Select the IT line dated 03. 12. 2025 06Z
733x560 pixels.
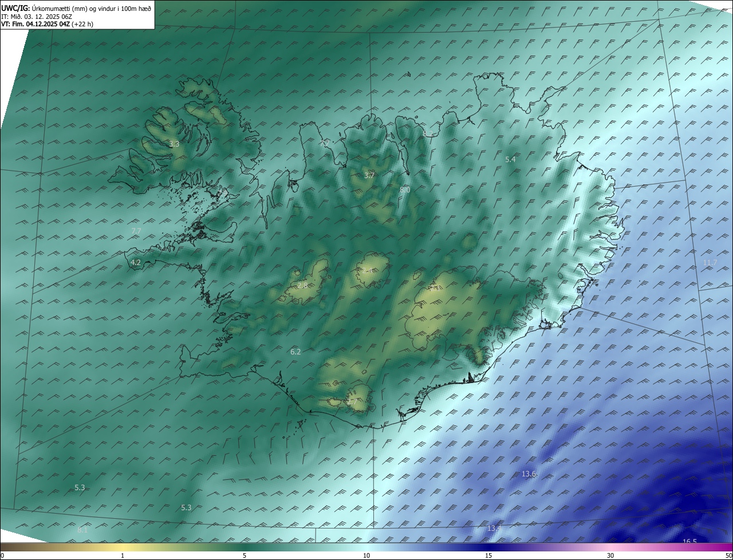click(36, 17)
